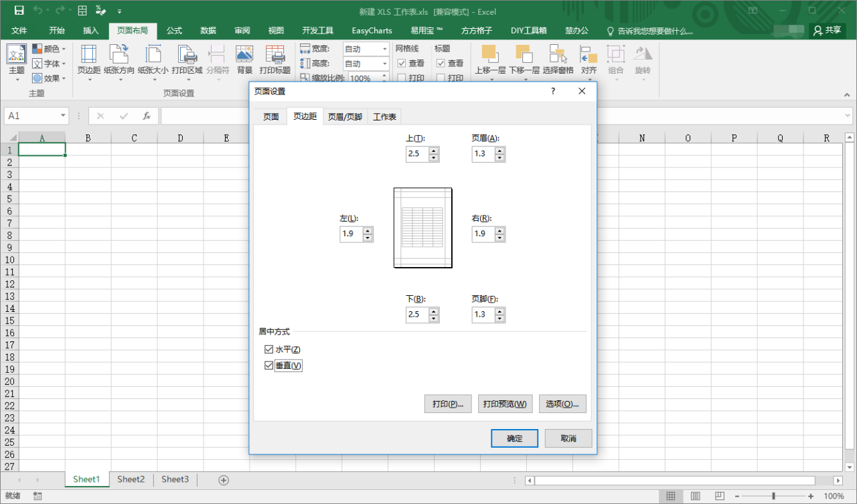This screenshot has width=857, height=504.
Task: Click a spinner arrow on the 页脚 footer margin field
Action: pos(500,315)
